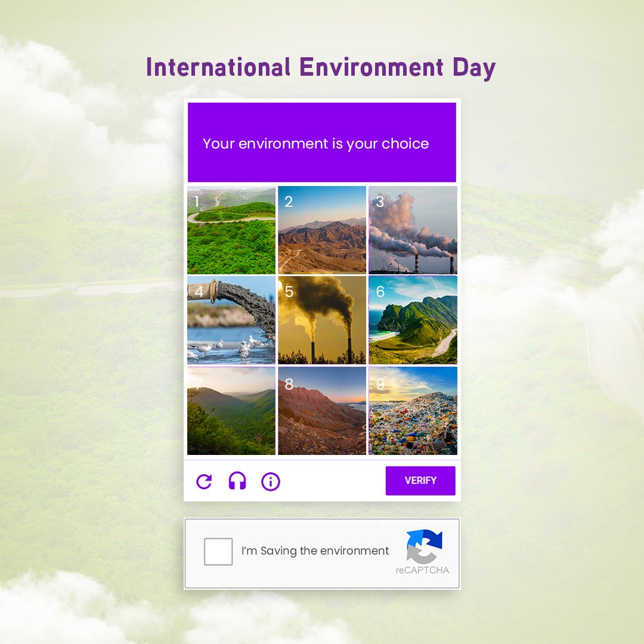The height and width of the screenshot is (644, 644).
Task: Select image 9 showing plastic waste pile
Action: [x=413, y=411]
